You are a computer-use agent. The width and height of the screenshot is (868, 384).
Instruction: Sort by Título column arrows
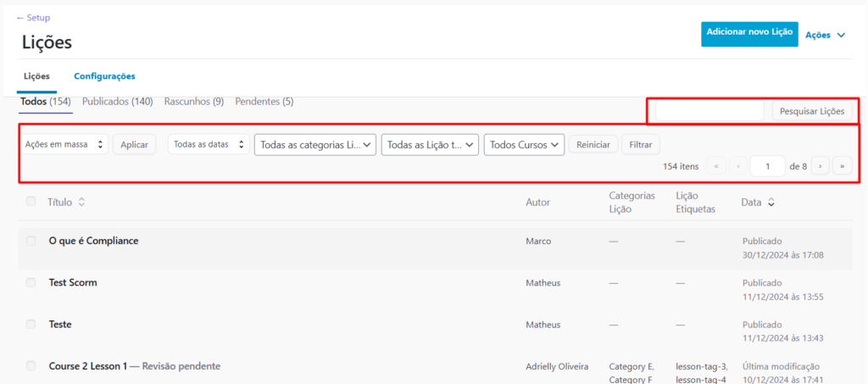coord(82,202)
